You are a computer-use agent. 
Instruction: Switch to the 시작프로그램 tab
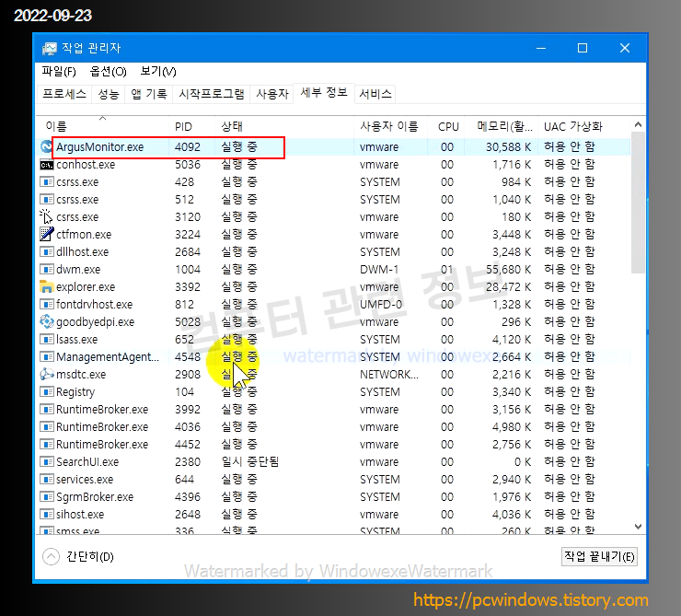point(212,94)
